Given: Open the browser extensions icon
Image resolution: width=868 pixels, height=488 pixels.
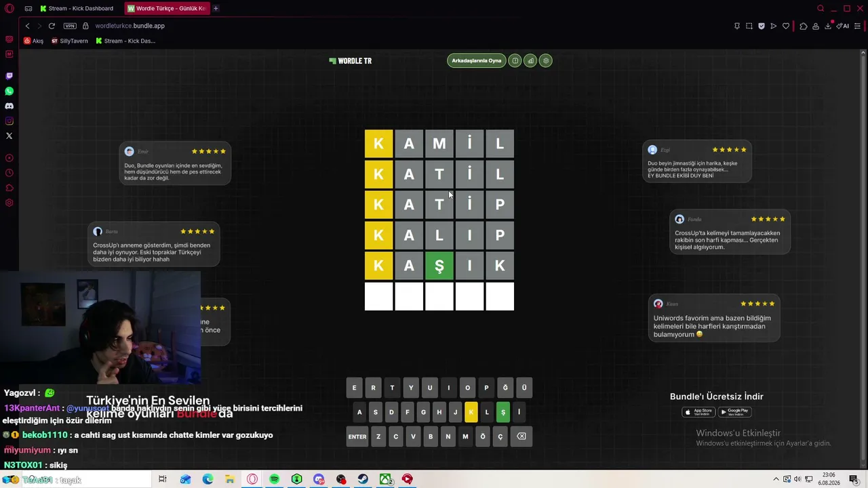Looking at the screenshot, I should click(804, 26).
